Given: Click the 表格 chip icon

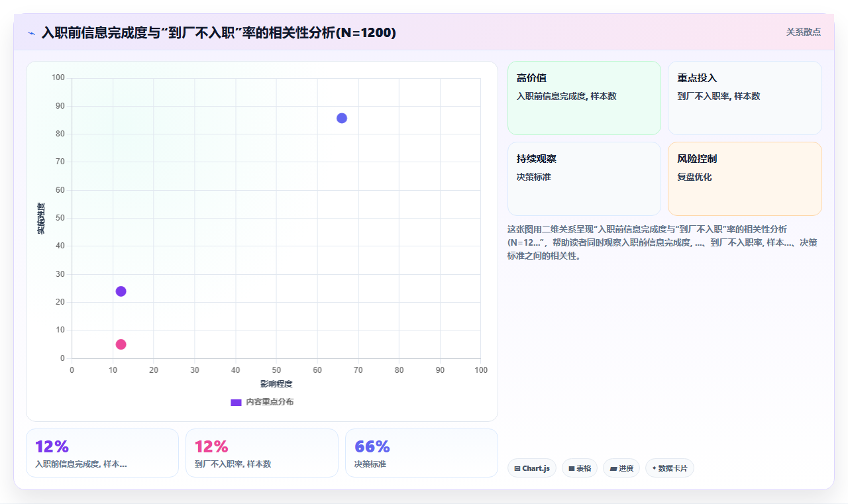Looking at the screenshot, I should click(x=572, y=469).
